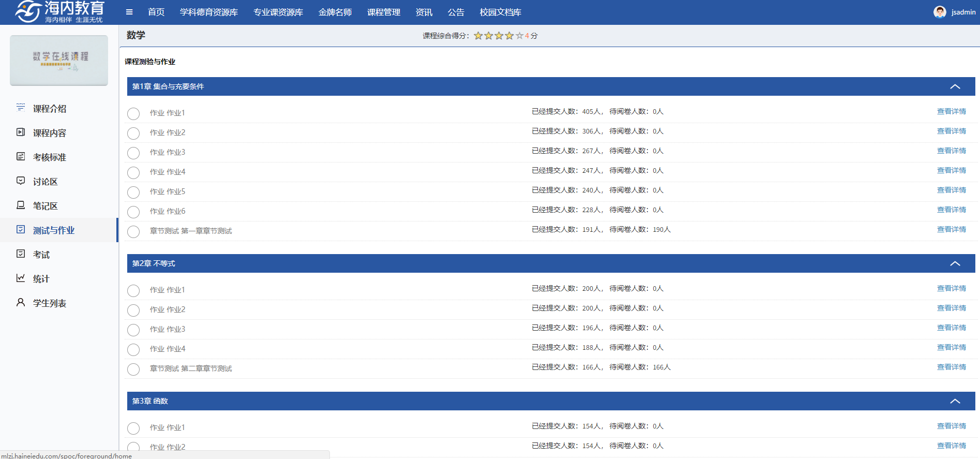Open 资讯 in top navigation
The height and width of the screenshot is (459, 980).
[424, 12]
